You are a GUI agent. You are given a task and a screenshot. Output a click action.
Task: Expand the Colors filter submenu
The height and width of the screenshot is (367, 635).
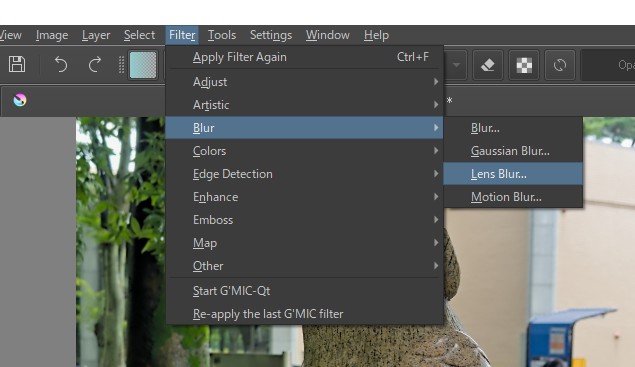tap(305, 151)
